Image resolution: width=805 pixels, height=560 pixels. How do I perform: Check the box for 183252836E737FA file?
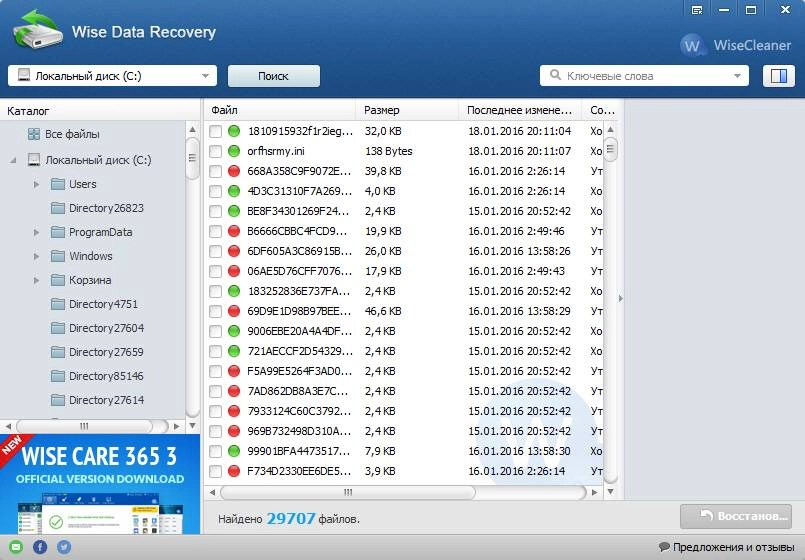coord(216,292)
